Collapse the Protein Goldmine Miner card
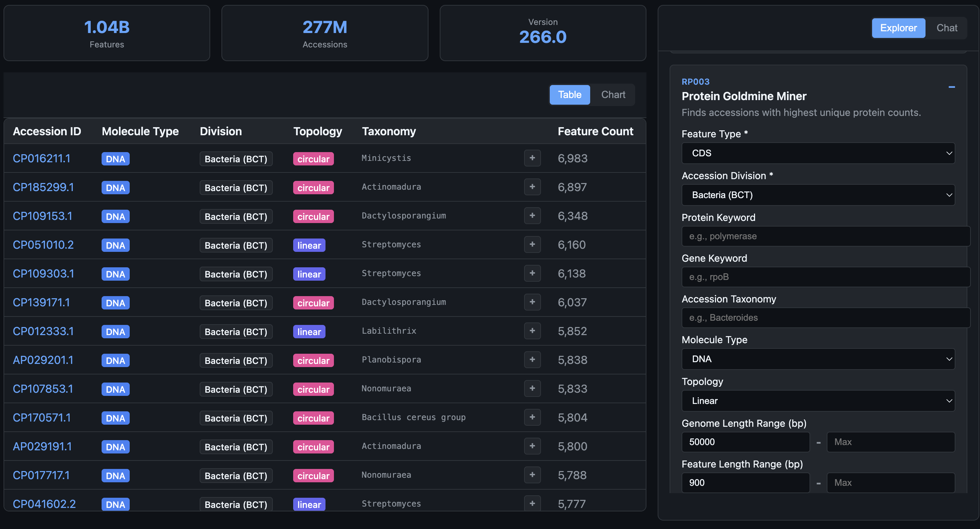 [952, 87]
